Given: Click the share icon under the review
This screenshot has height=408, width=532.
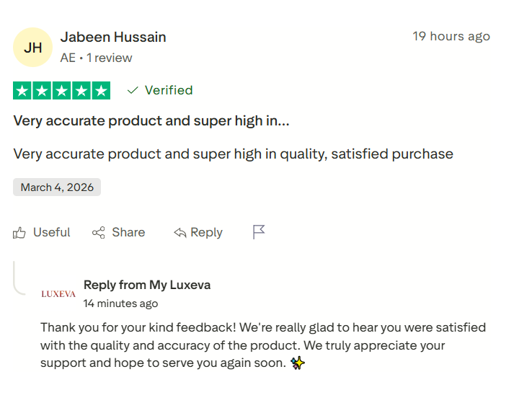Looking at the screenshot, I should click(x=99, y=232).
